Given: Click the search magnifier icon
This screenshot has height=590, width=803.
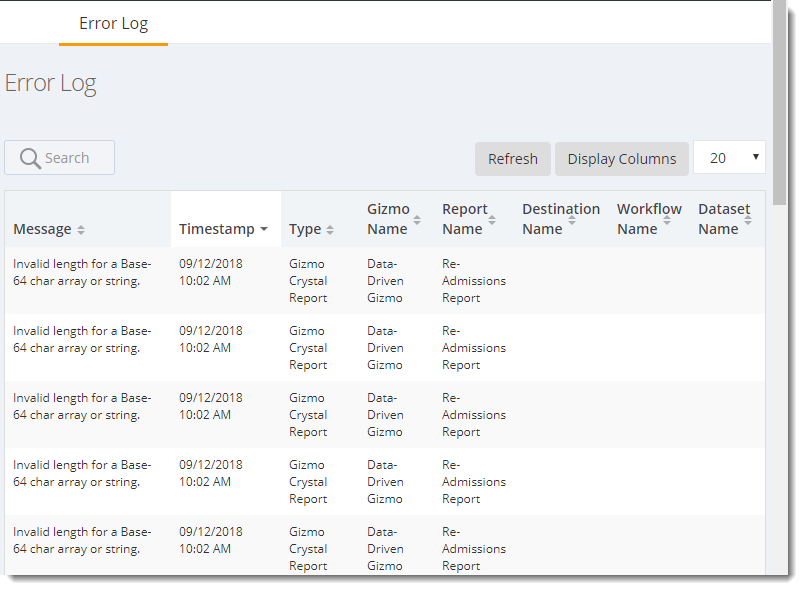Looking at the screenshot, I should point(30,158).
